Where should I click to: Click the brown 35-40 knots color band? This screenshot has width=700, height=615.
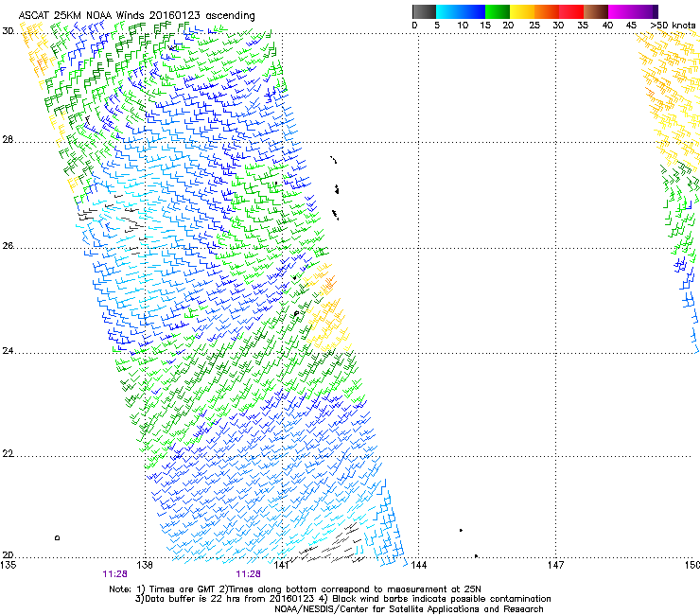(x=596, y=11)
